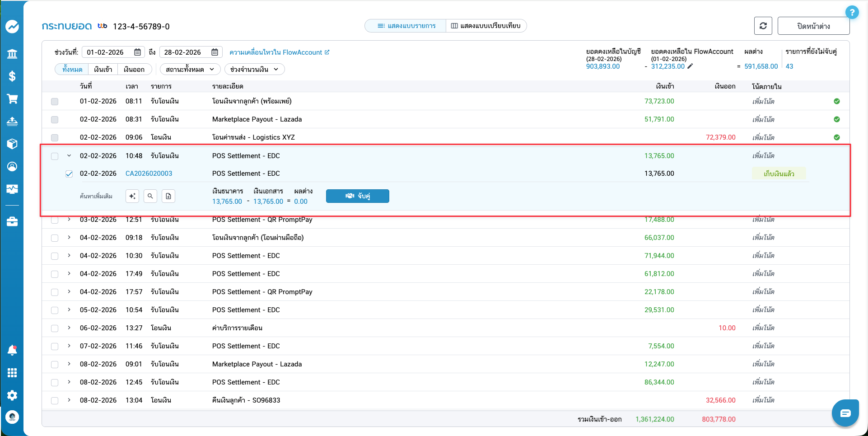This screenshot has width=868, height=436.
Task: Open the shopping cart sidebar icon
Action: (x=12, y=99)
